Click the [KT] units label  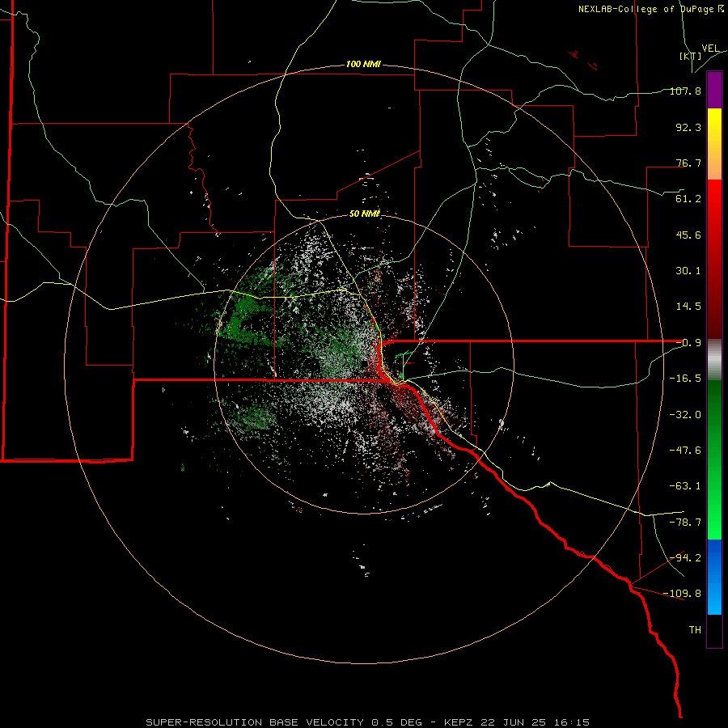[x=690, y=56]
